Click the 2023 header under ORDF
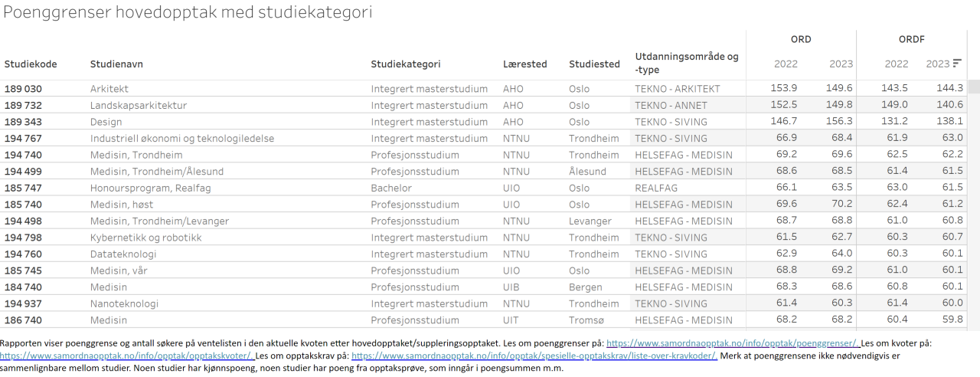 coord(937,64)
